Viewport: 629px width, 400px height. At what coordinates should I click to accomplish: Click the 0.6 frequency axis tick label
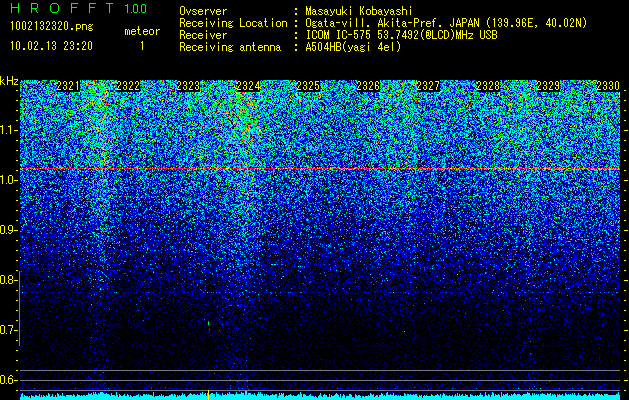pos(8,380)
